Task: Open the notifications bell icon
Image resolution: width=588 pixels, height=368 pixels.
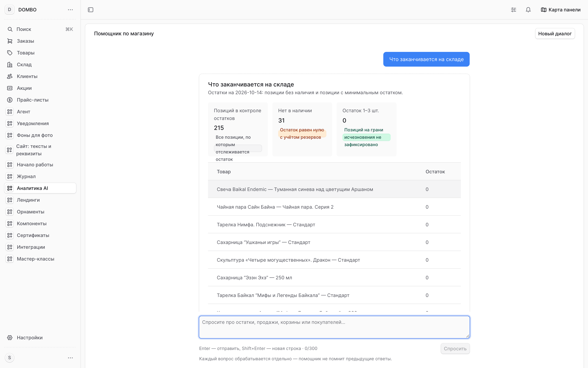Action: [x=528, y=10]
